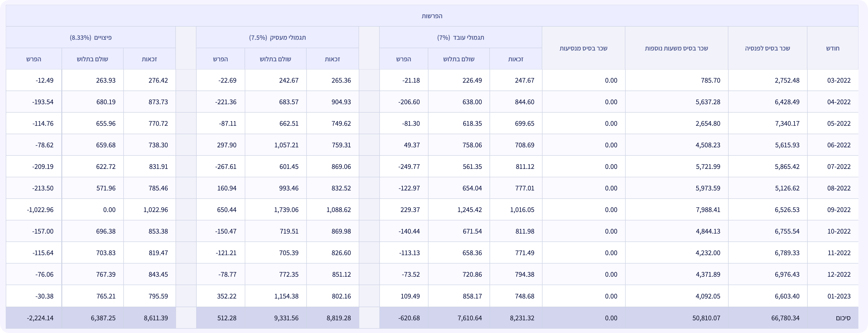The width and height of the screenshot is (868, 333).
Task: Click the שכר בסיס משעות נוספות header
Action: pos(676,48)
